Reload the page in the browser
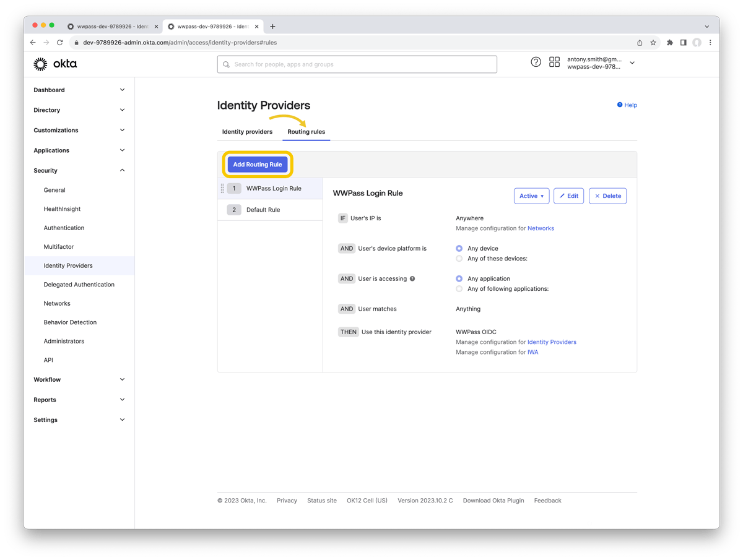 (60, 43)
